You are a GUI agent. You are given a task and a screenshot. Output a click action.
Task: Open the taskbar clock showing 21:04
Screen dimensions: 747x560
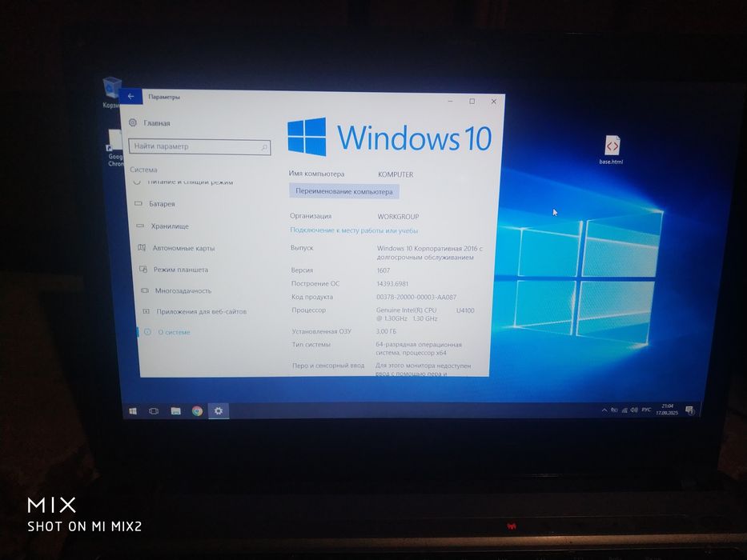(x=667, y=410)
